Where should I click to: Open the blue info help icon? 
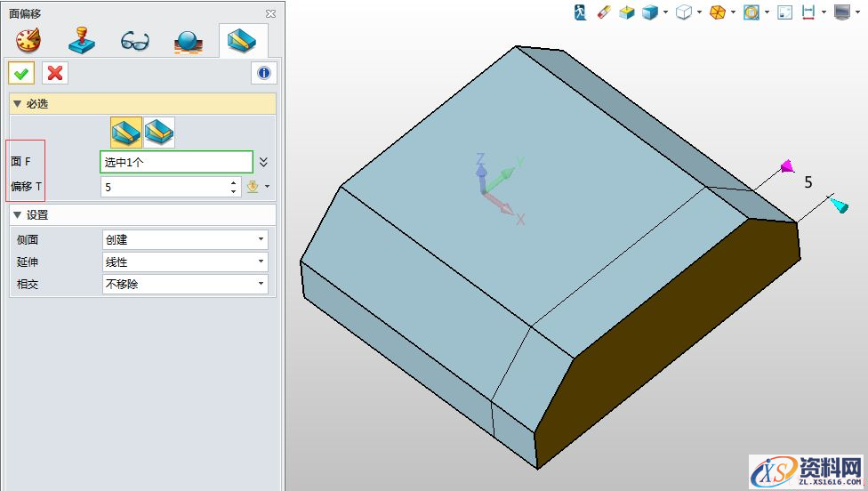263,73
